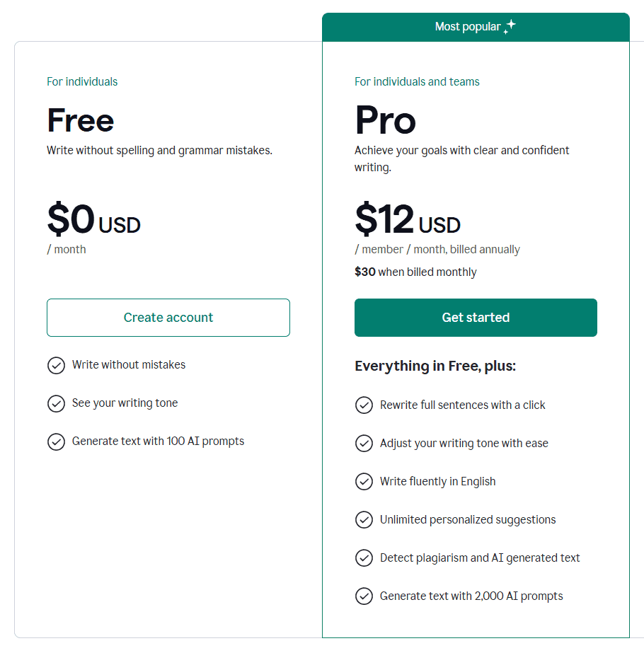This screenshot has width=644, height=653.
Task: Click checkmark icon beside See your writing tone
Action: point(56,403)
